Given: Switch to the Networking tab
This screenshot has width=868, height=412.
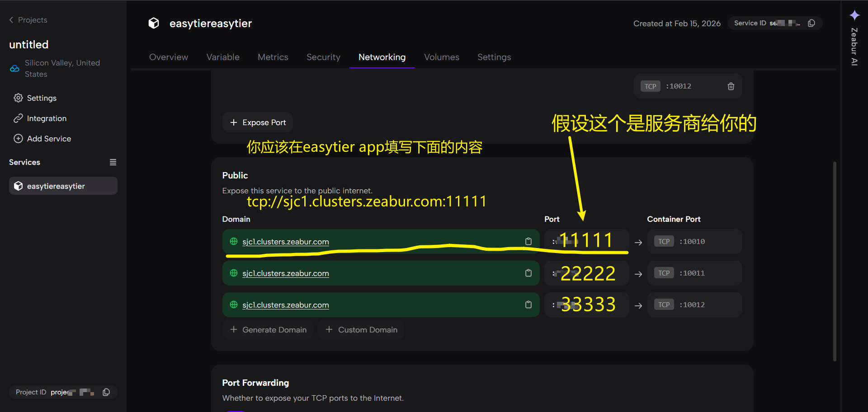Looking at the screenshot, I should tap(382, 57).
